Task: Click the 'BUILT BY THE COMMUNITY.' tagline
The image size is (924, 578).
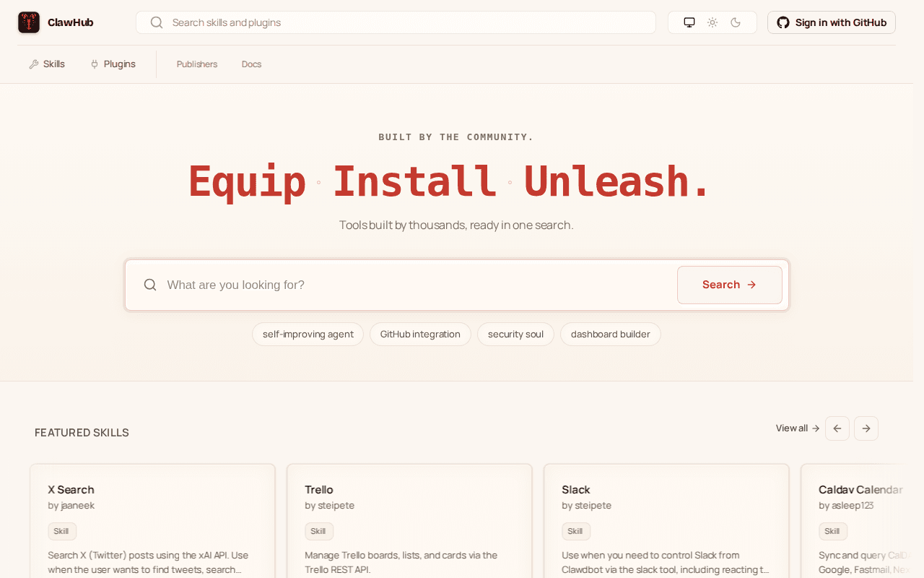Action: coord(456,137)
